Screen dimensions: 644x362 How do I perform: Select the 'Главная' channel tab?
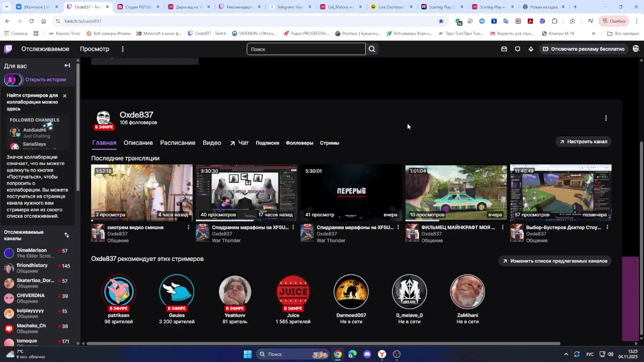(x=104, y=143)
